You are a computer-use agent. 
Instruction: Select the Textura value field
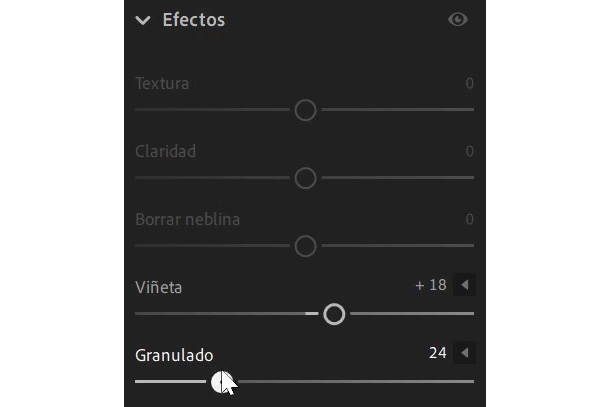470,83
